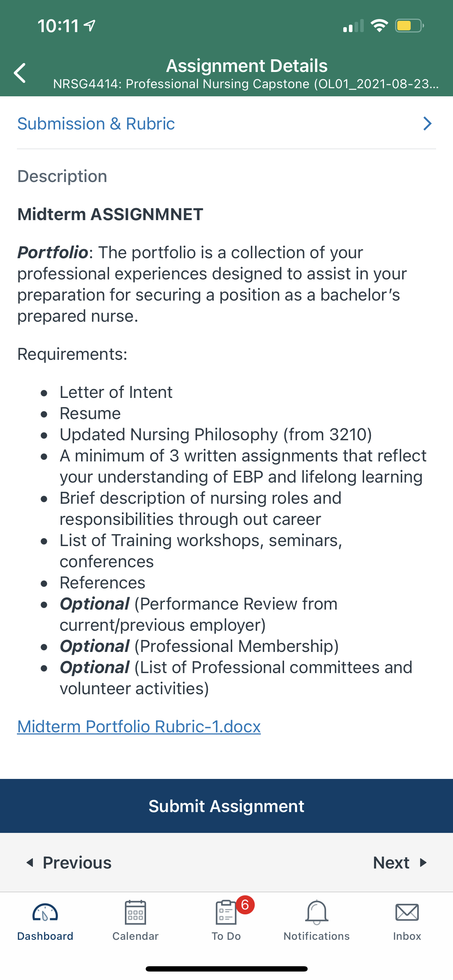Open the Calendar tab icon

(135, 912)
